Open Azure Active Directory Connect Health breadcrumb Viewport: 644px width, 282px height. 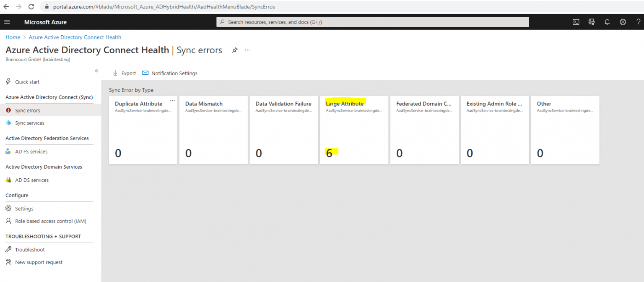[75, 37]
